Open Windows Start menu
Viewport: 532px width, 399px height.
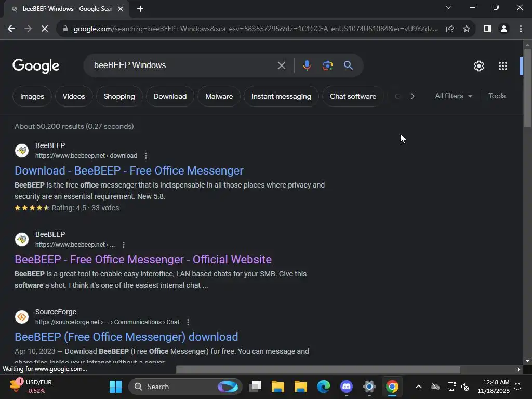point(115,387)
